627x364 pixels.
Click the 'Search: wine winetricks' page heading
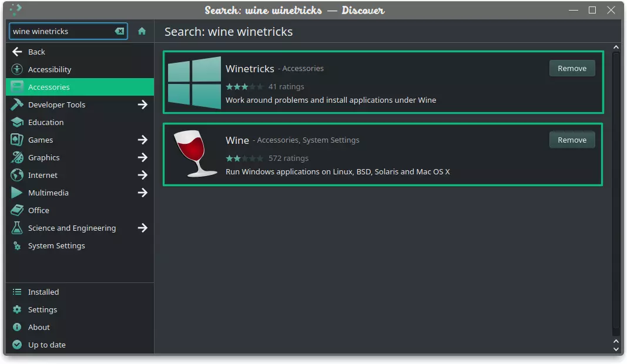point(229,32)
